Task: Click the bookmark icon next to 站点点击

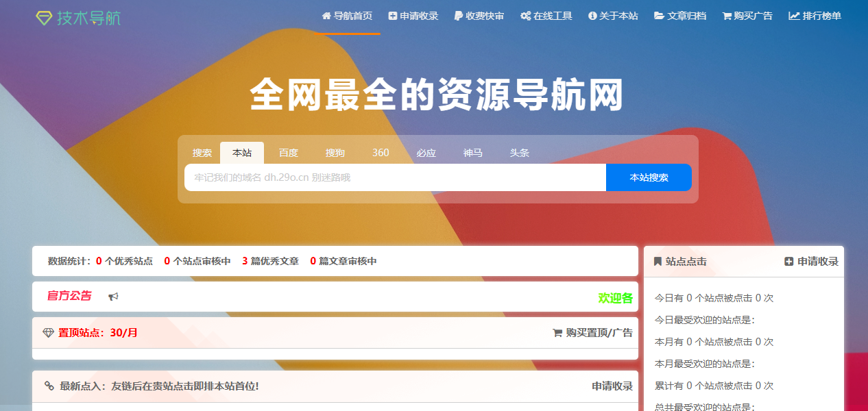Action: pyautogui.click(x=658, y=262)
